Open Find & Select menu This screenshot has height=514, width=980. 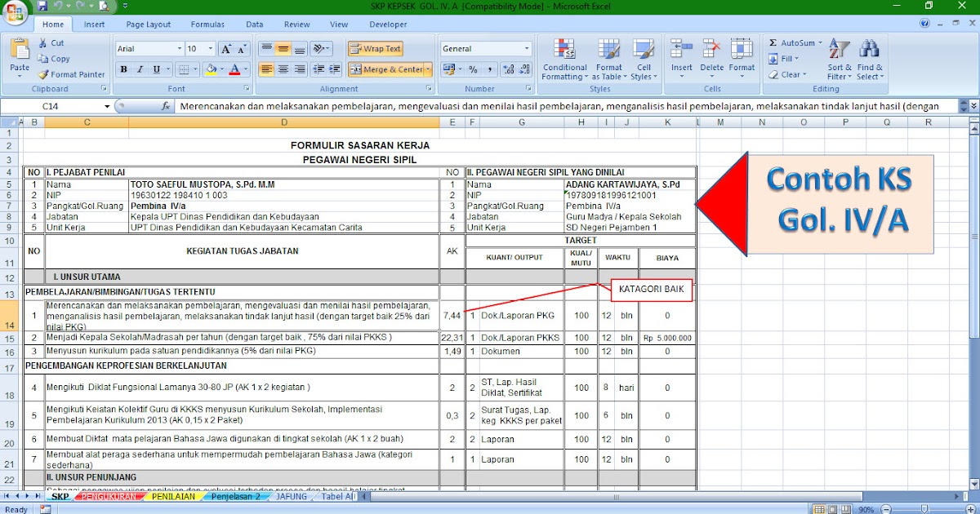870,59
